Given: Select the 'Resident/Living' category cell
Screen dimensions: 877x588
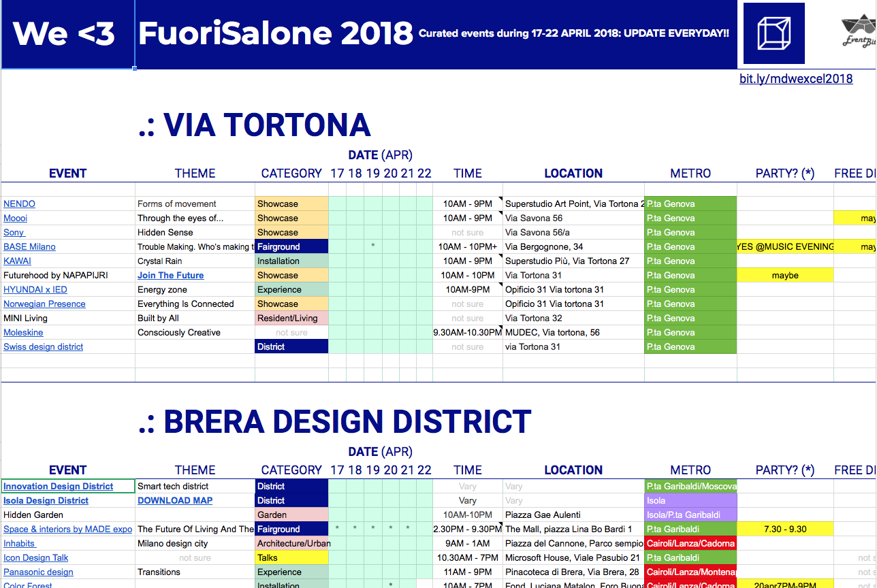Looking at the screenshot, I should (291, 318).
